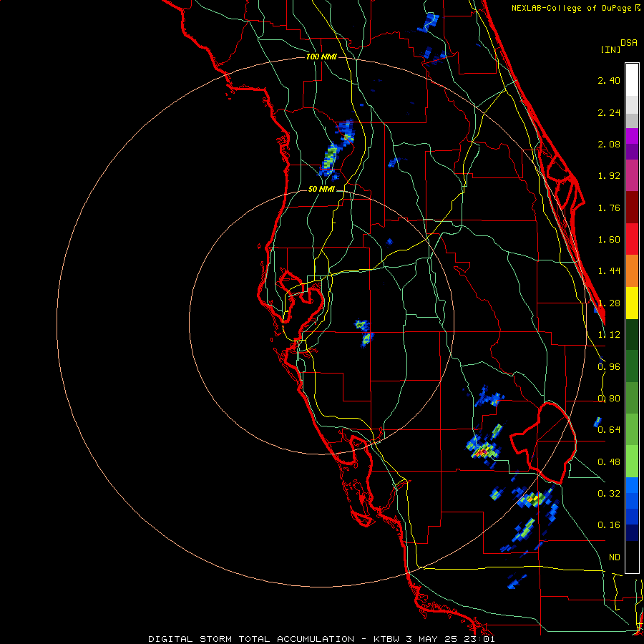Click the yellow legend color swatch
The image size is (644, 644).
[x=632, y=303]
